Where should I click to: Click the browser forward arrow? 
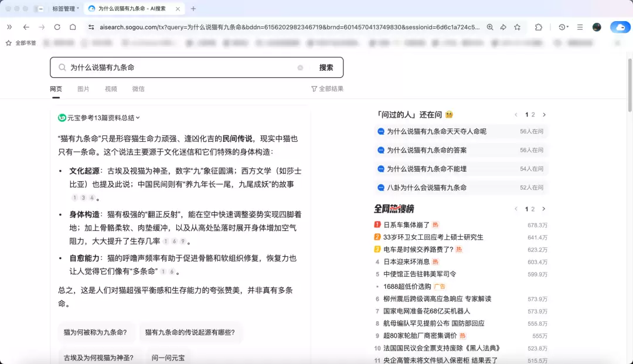pyautogui.click(x=42, y=27)
